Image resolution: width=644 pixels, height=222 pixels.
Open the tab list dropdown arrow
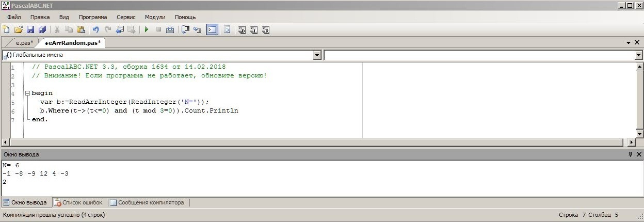coord(629,43)
